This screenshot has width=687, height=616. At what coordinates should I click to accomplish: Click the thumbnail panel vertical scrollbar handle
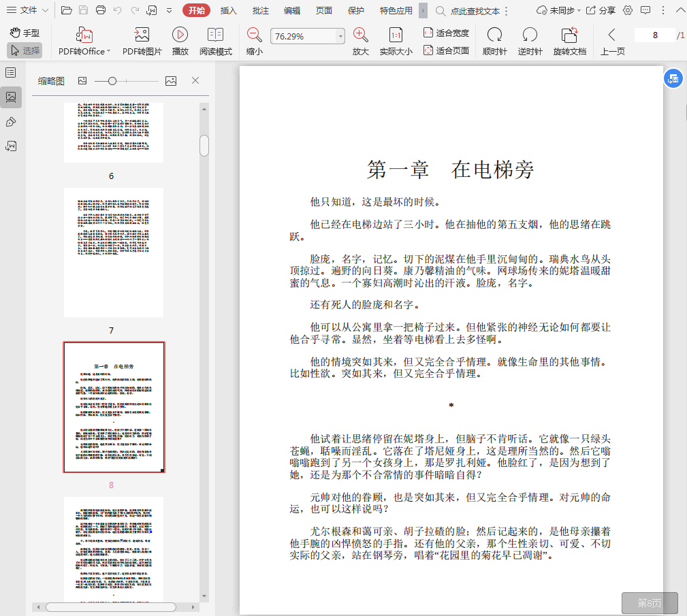[204, 146]
